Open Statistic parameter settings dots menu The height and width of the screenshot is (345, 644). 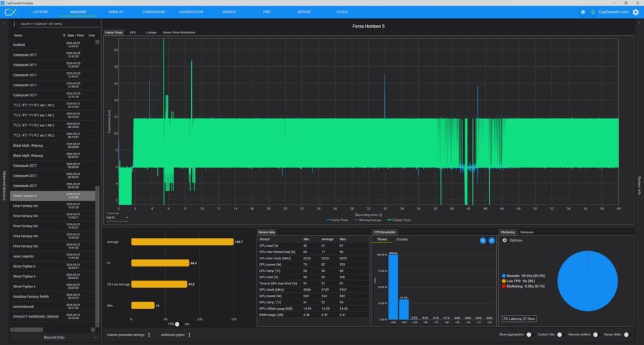148,335
